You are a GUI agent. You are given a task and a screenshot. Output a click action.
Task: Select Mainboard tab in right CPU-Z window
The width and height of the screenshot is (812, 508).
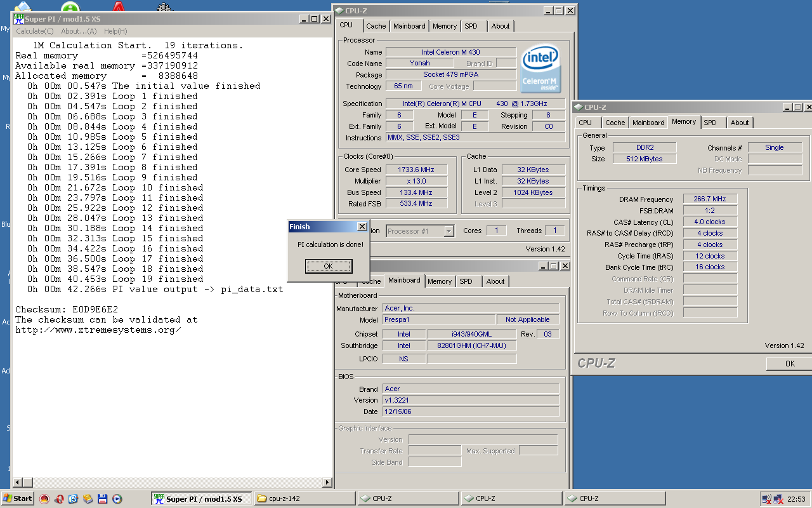point(648,123)
